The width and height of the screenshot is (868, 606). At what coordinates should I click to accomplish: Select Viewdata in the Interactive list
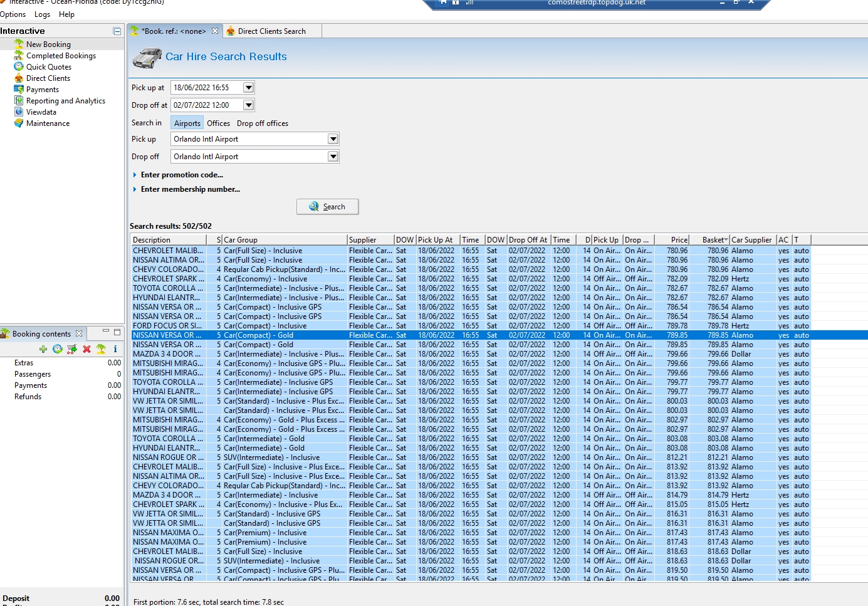41,112
